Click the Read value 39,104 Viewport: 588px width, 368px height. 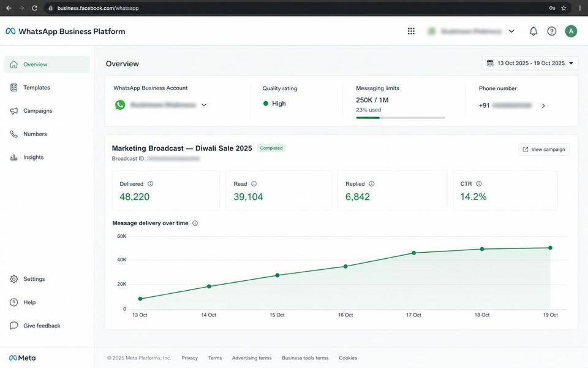(x=248, y=197)
